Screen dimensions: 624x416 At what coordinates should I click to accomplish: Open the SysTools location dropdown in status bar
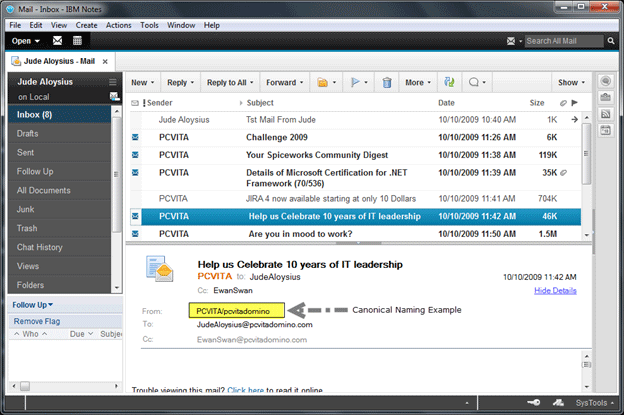pos(595,403)
